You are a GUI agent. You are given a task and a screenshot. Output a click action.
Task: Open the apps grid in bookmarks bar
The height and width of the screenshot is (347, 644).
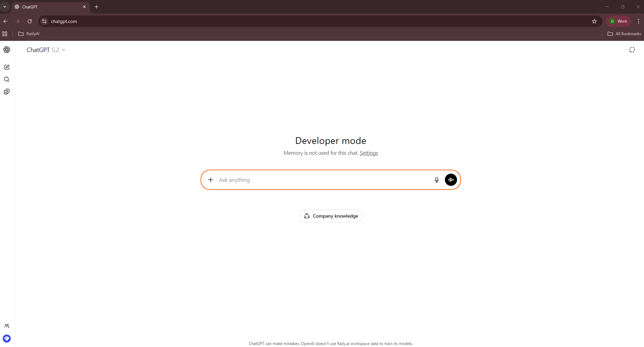[x=5, y=34]
